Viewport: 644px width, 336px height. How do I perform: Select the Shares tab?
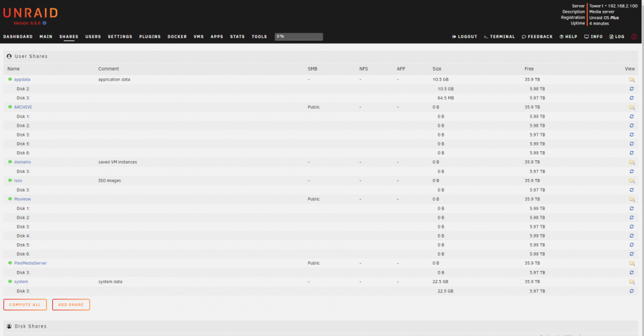click(69, 37)
